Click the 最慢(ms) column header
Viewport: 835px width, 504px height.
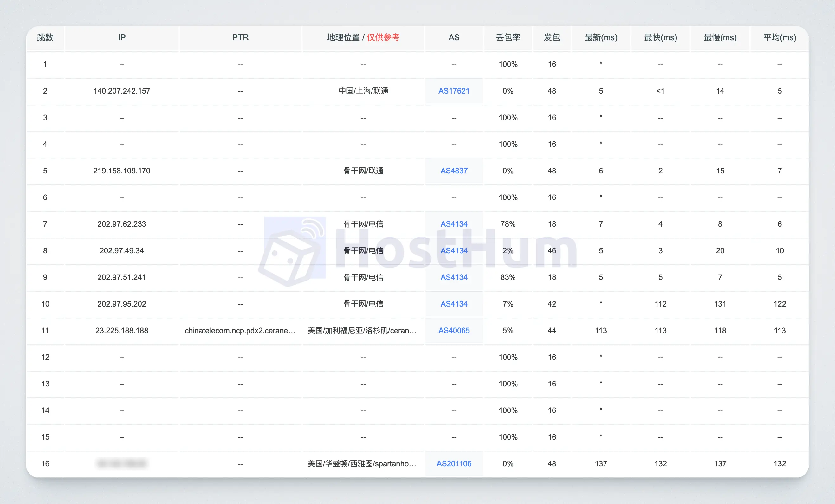point(720,37)
